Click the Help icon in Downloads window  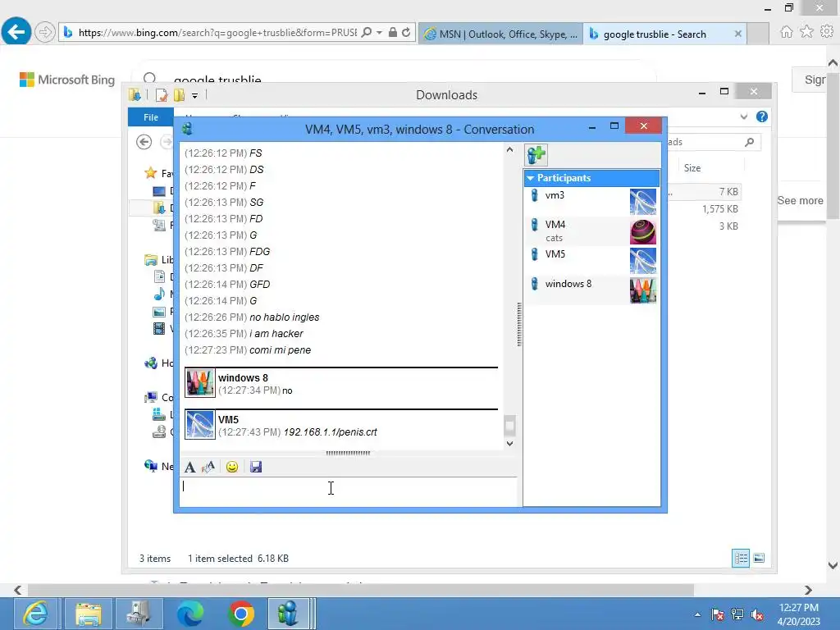click(762, 116)
